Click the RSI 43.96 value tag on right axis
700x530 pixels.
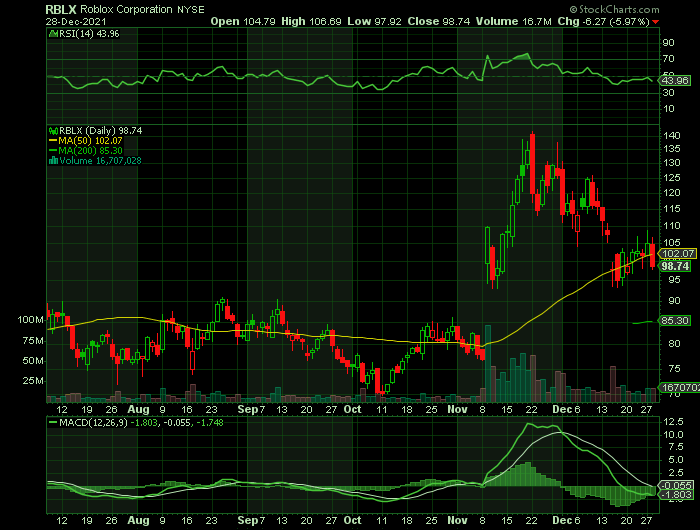click(x=675, y=81)
